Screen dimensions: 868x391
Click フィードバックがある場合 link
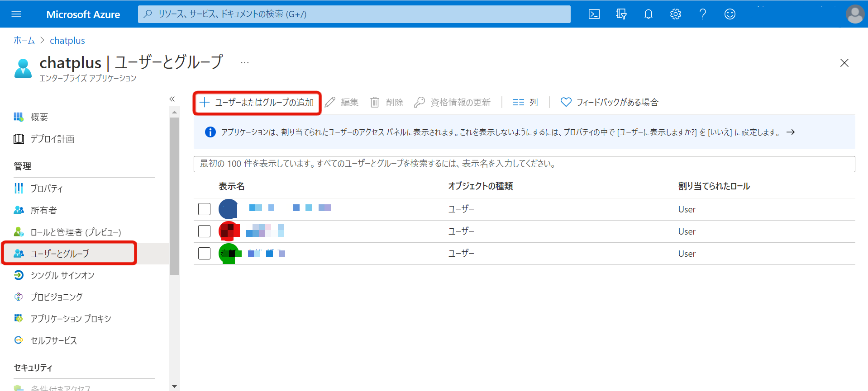609,103
